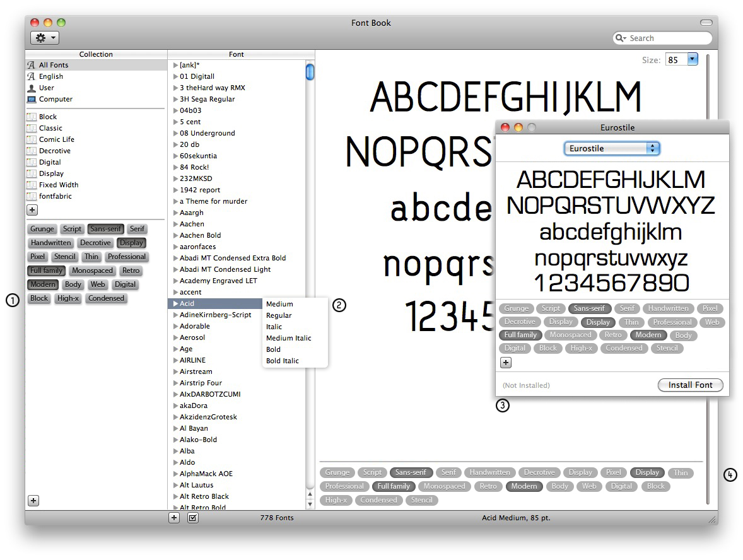
Task: Select the 1942 report font row
Action: [x=237, y=190]
